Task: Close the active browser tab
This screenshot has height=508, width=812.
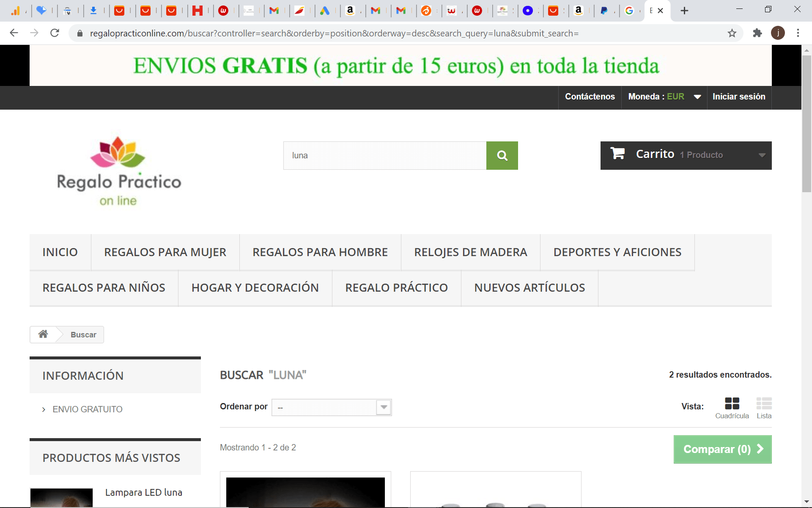Action: point(660,11)
